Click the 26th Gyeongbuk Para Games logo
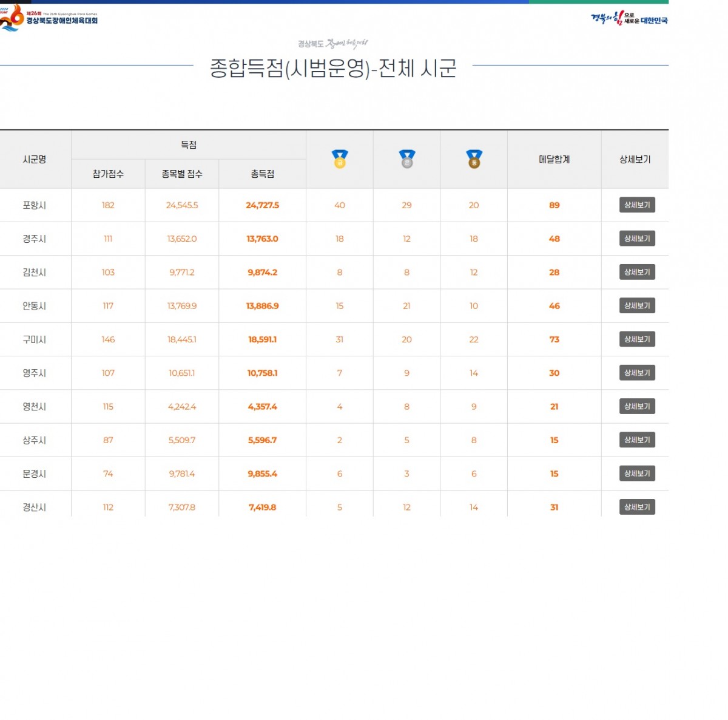The image size is (728, 720). [x=49, y=18]
